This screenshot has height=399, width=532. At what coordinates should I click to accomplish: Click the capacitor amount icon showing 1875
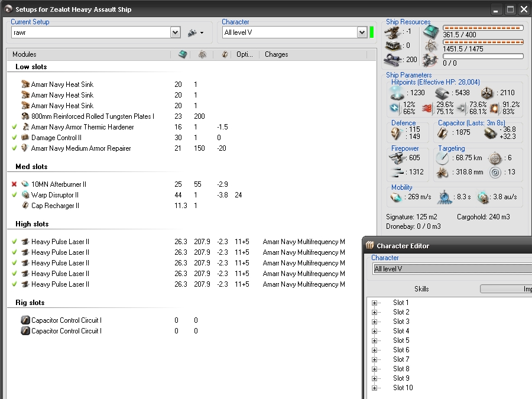point(442,133)
